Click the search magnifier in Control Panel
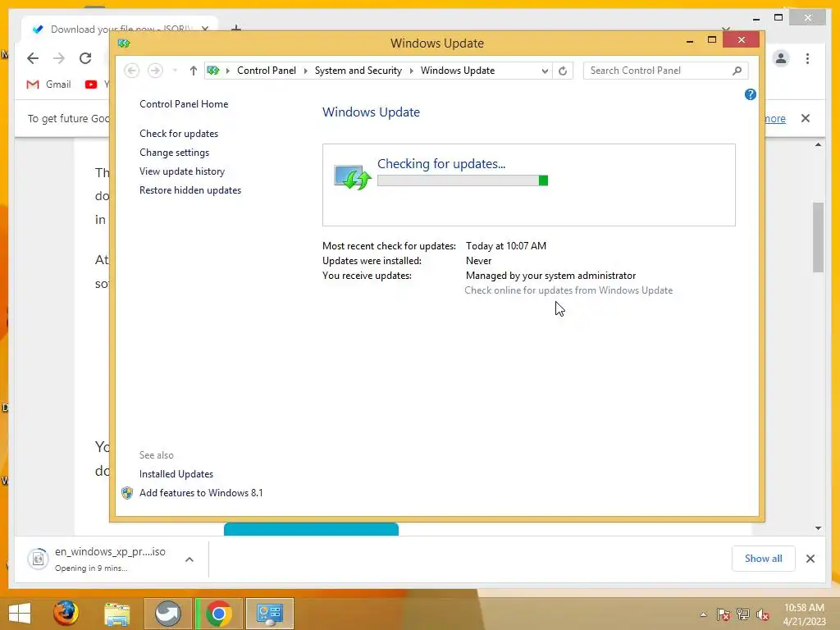The height and width of the screenshot is (630, 840). click(737, 71)
